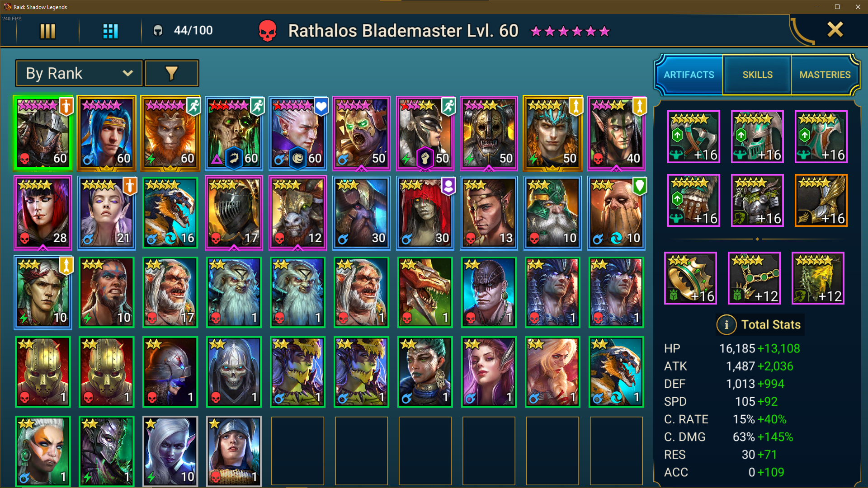Click the first empty champion slot

click(x=297, y=451)
